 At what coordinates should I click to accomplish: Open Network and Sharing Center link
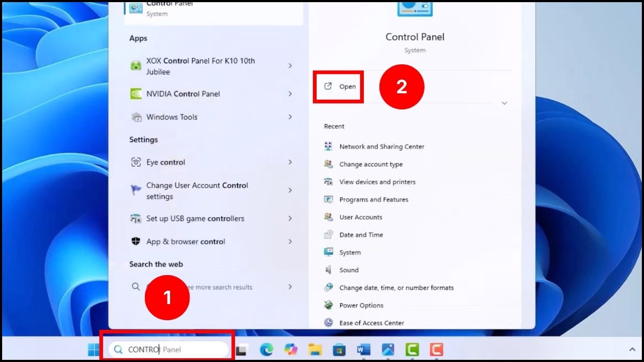click(x=382, y=146)
